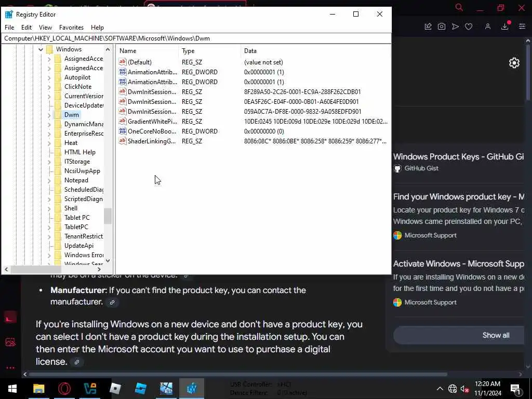Viewport: 532px width, 399px height.
Task: Open File Explorer from taskbar
Action: pos(38,389)
